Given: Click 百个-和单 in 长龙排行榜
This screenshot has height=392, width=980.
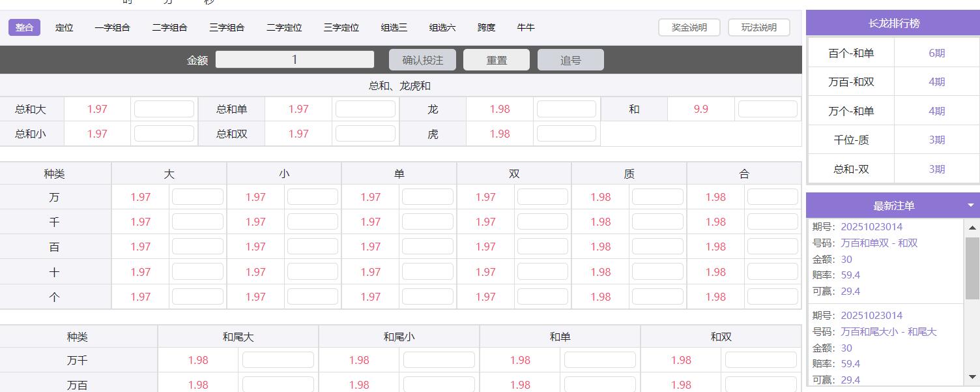Looking at the screenshot, I should coord(851,53).
